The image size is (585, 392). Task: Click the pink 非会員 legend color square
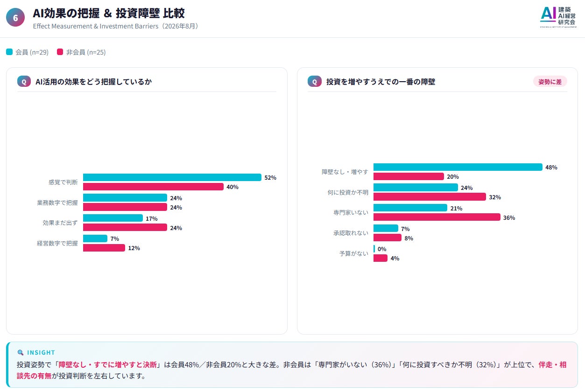point(60,52)
